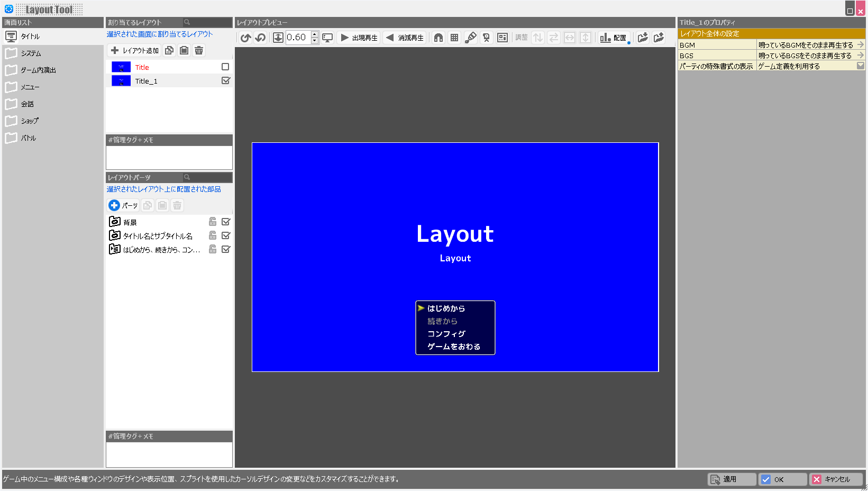Open the パーティの特殊書式の表示 dropdown
Screen dimensions: 868x491
pos(860,66)
